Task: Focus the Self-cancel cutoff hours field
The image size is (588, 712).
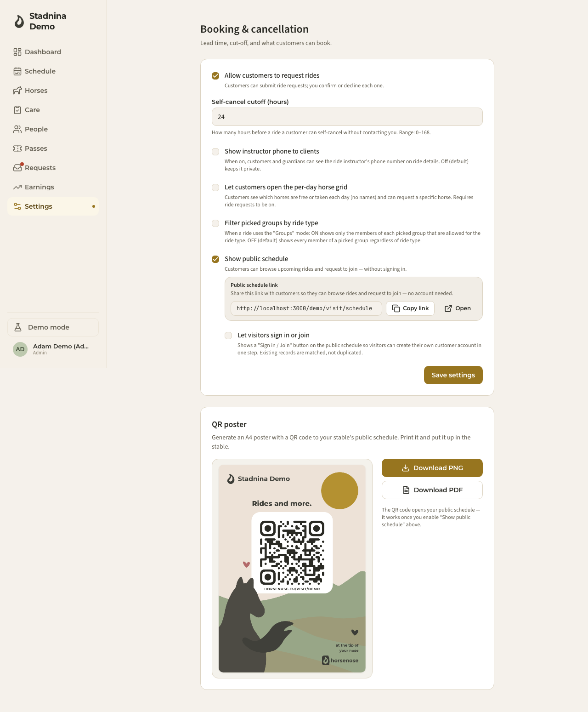Action: pyautogui.click(x=347, y=117)
